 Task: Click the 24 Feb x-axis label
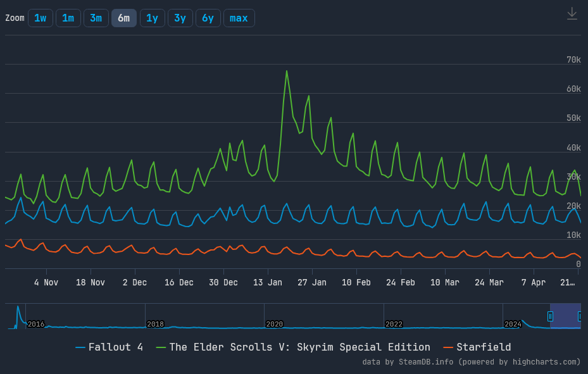pos(401,283)
